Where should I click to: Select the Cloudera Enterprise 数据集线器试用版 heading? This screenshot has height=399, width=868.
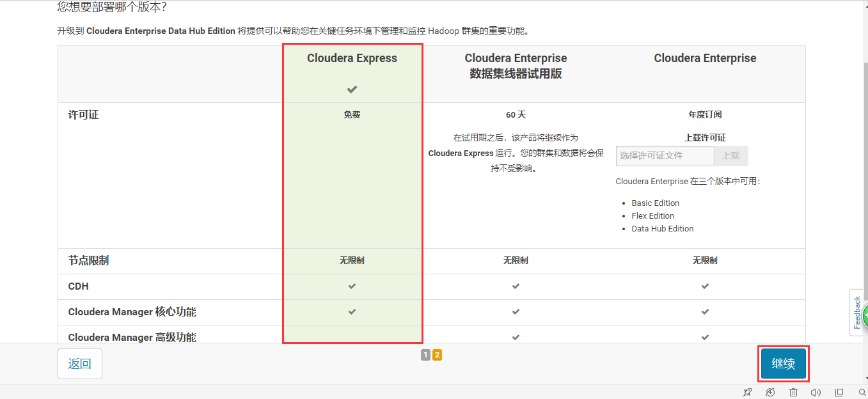516,66
